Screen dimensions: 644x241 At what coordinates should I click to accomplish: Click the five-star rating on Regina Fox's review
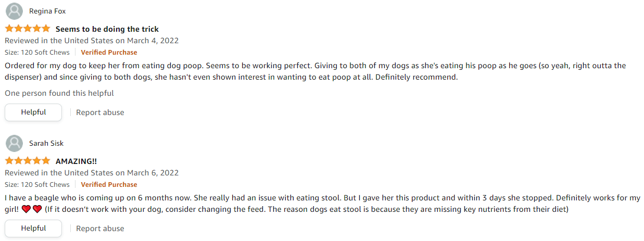[28, 29]
